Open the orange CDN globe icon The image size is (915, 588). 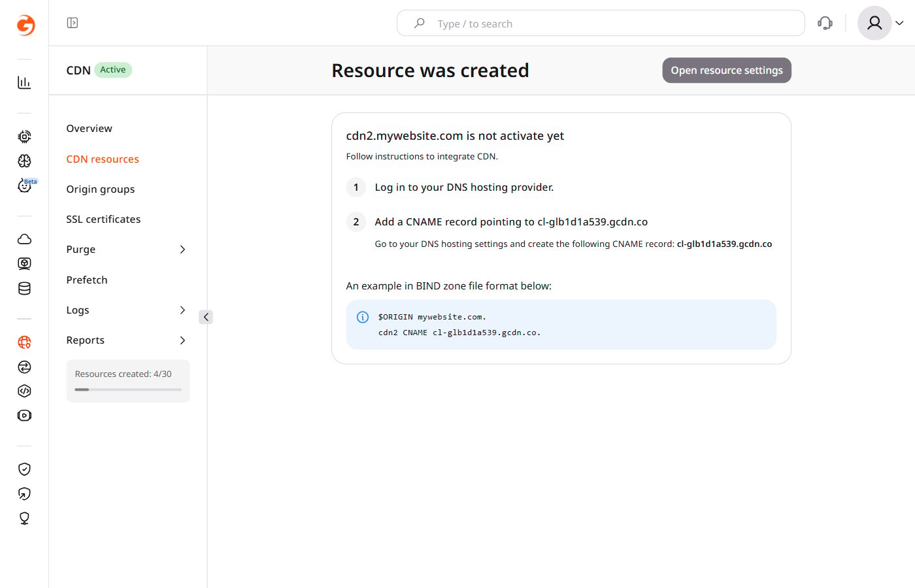(24, 342)
